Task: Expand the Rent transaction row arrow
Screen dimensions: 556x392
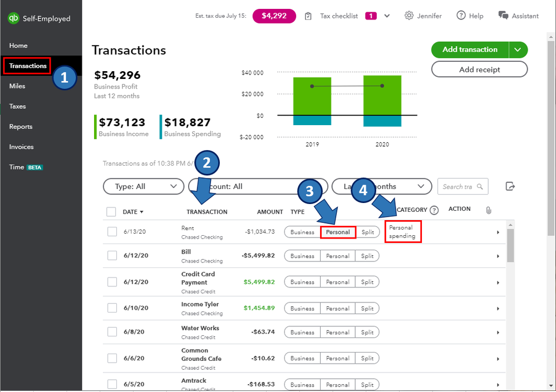Action: tap(498, 232)
